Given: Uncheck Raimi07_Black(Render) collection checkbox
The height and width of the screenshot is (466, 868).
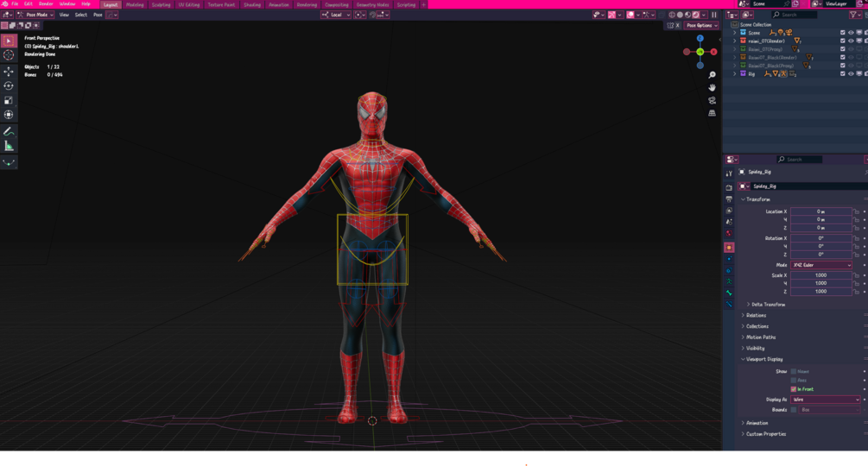Looking at the screenshot, I should [843, 58].
